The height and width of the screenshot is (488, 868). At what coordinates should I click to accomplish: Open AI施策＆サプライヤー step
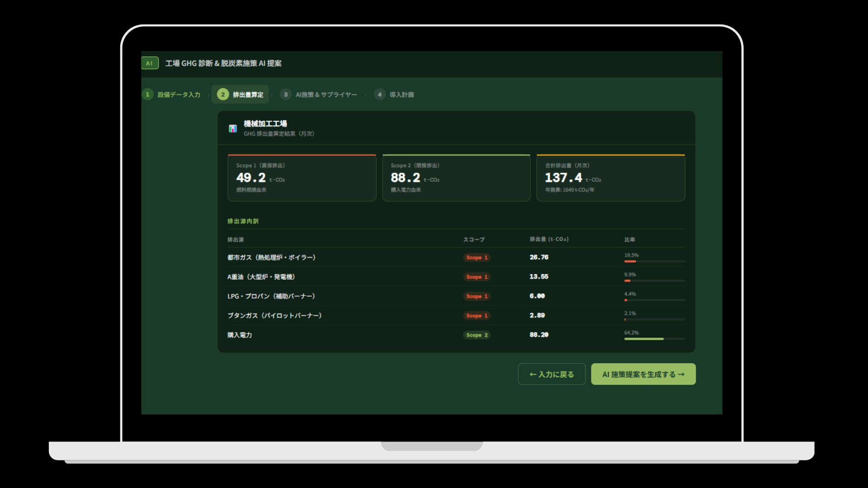(x=319, y=94)
